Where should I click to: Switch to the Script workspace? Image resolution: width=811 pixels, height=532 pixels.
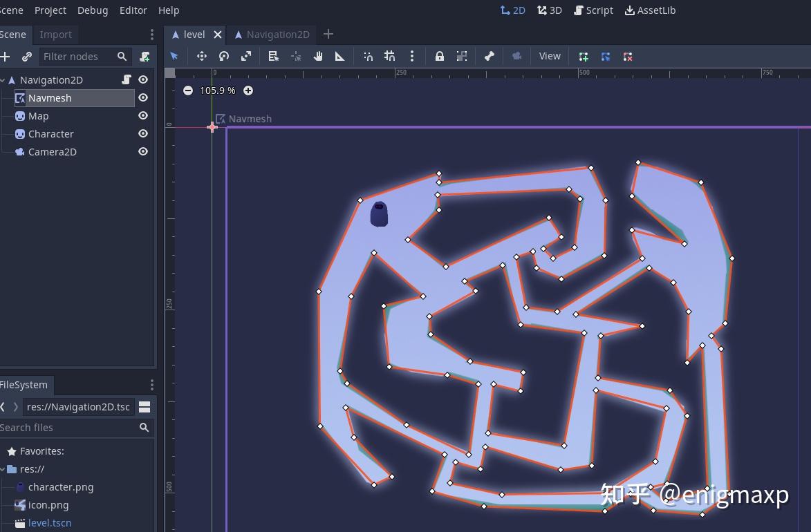click(x=593, y=10)
